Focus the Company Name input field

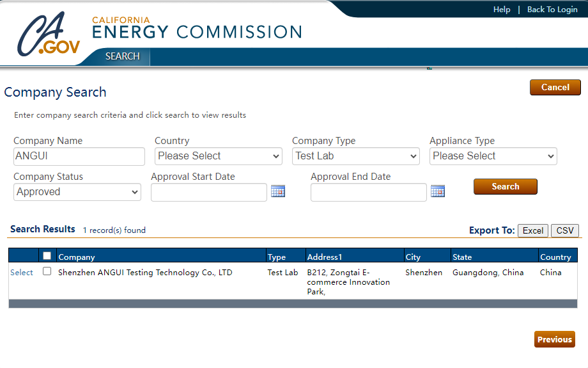click(79, 156)
